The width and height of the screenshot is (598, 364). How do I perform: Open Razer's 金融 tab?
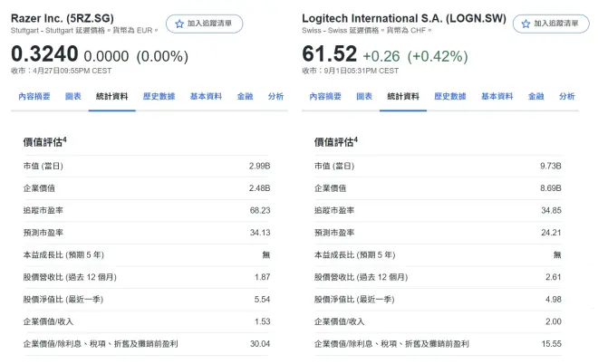(245, 96)
